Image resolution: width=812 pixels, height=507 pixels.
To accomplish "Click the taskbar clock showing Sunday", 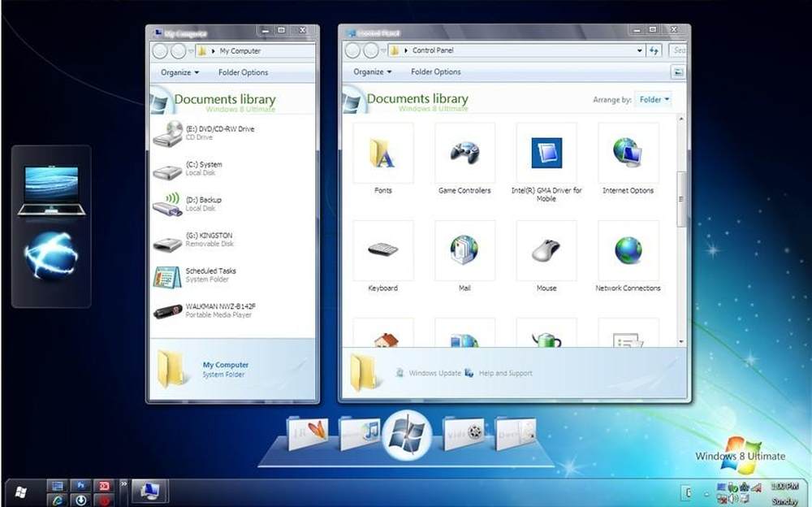I will click(x=784, y=493).
